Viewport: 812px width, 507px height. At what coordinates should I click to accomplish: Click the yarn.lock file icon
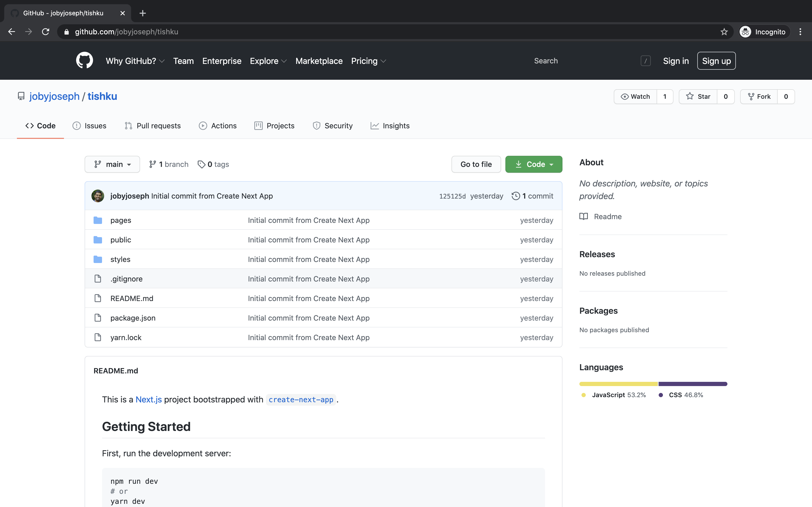click(x=98, y=337)
